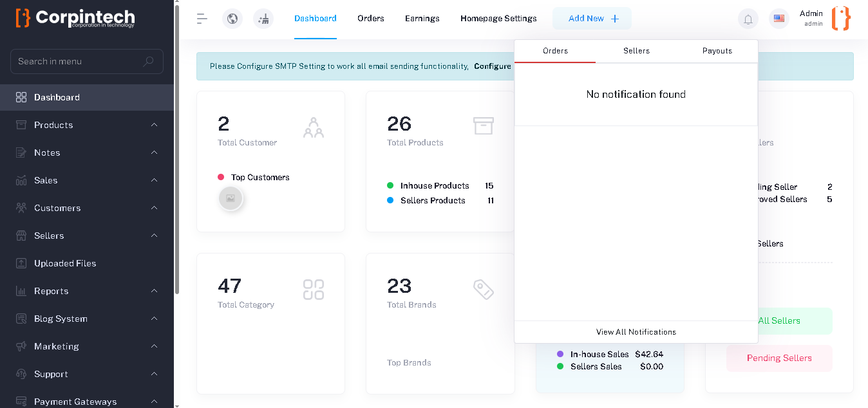Open notifications via the bell icon

[x=748, y=19]
